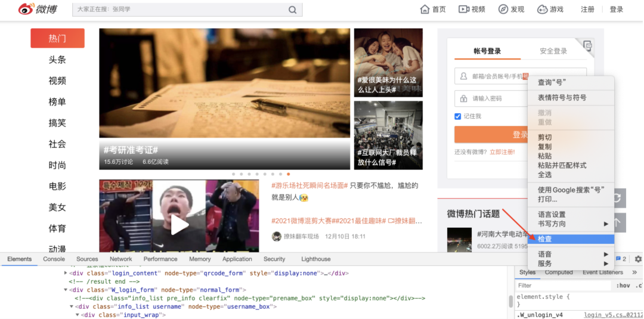
Task: Click the 撩妹翻车现场 avatar icon
Action: coord(277,237)
